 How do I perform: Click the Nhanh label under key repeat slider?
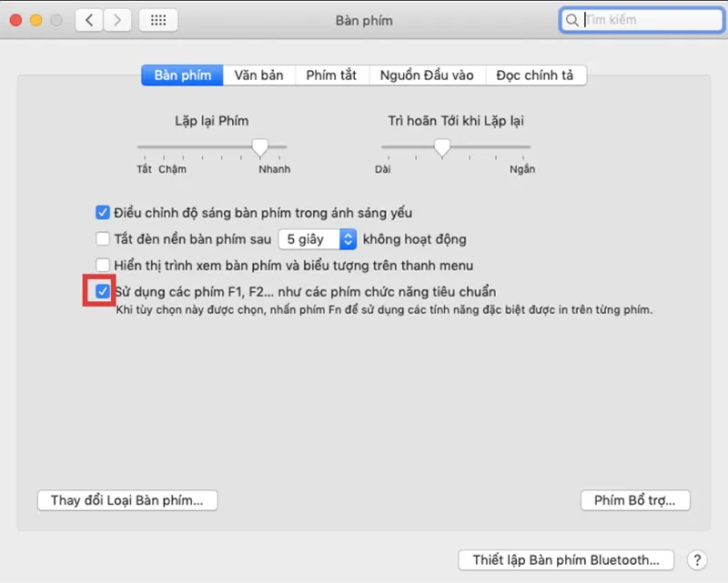(x=275, y=169)
